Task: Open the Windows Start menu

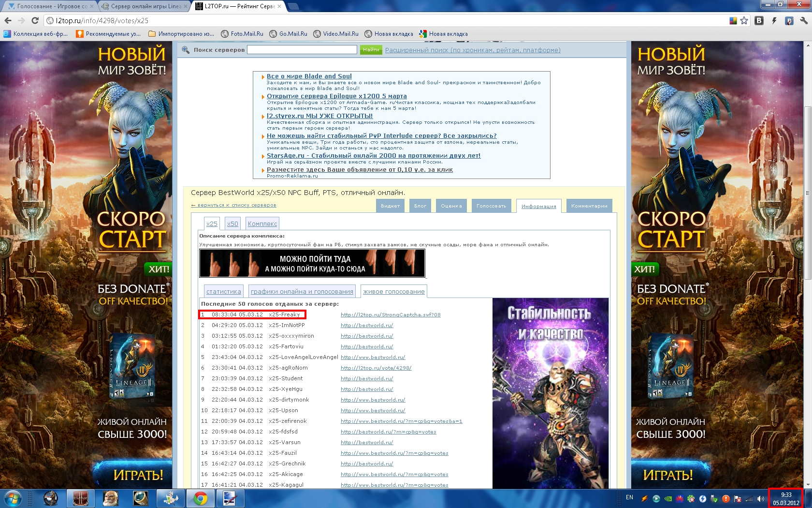Action: click(13, 498)
